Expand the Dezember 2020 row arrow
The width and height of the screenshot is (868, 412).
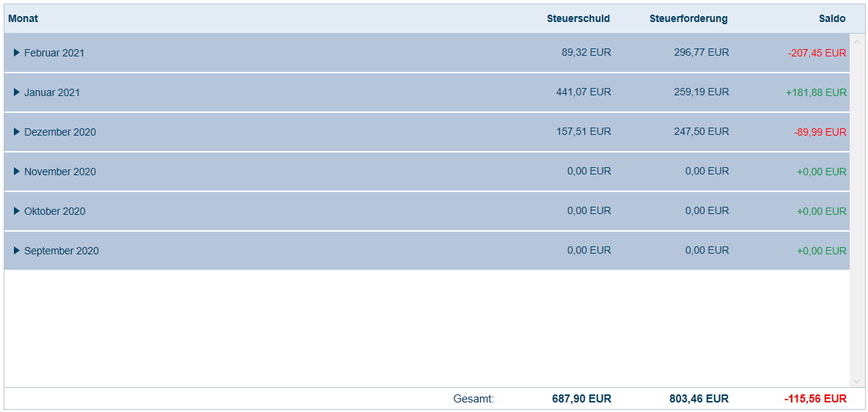[17, 132]
